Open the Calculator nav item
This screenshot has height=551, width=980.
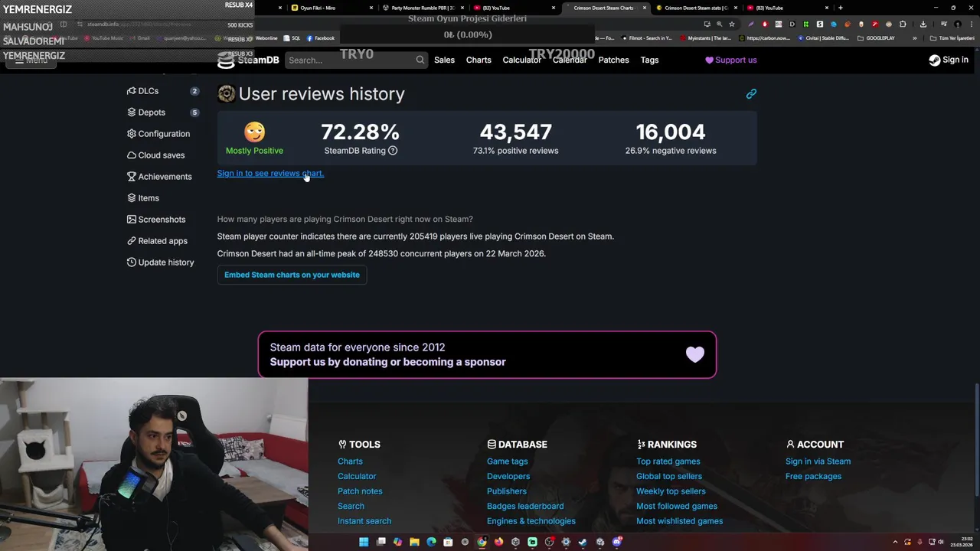[521, 60]
